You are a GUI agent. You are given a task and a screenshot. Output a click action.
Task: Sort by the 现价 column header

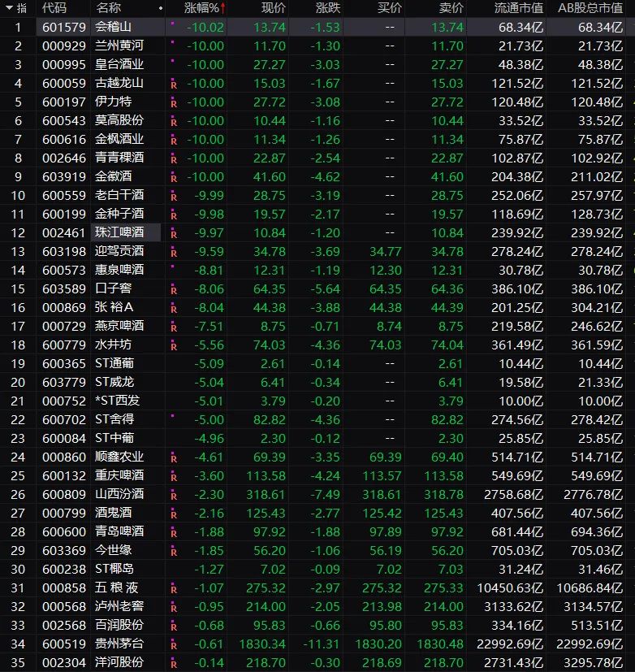coord(273,7)
